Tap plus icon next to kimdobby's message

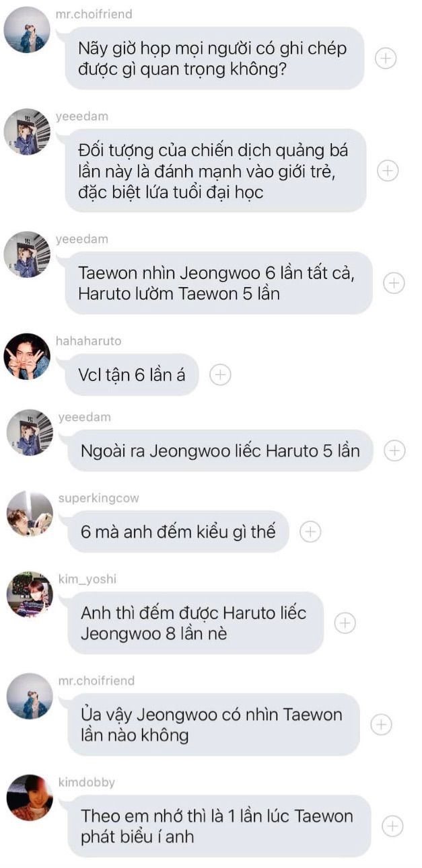pyautogui.click(x=392, y=826)
